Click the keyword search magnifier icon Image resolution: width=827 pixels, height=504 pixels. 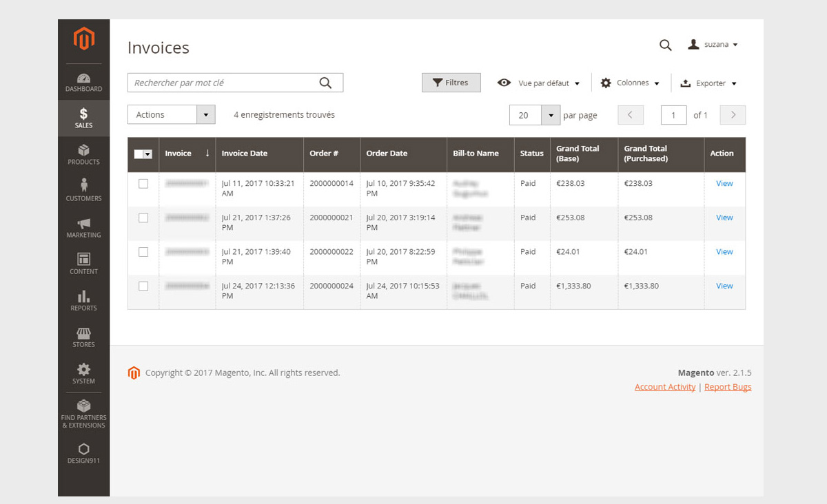tap(325, 83)
